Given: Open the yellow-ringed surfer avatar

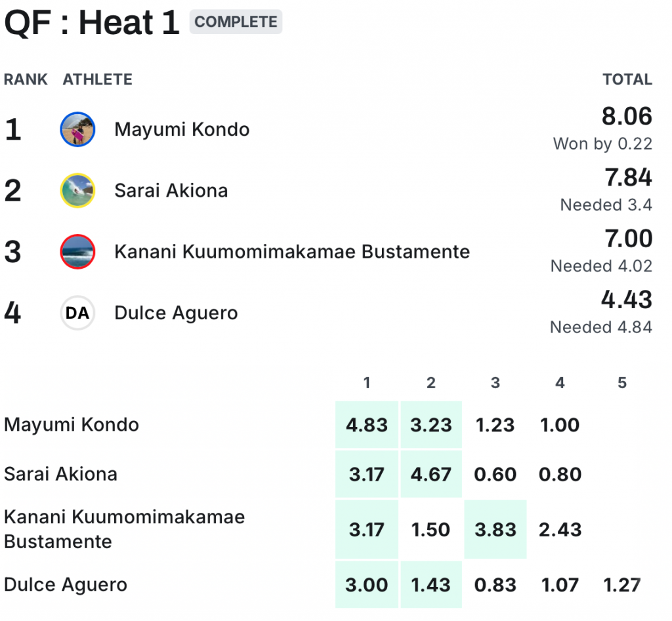Looking at the screenshot, I should [x=77, y=191].
